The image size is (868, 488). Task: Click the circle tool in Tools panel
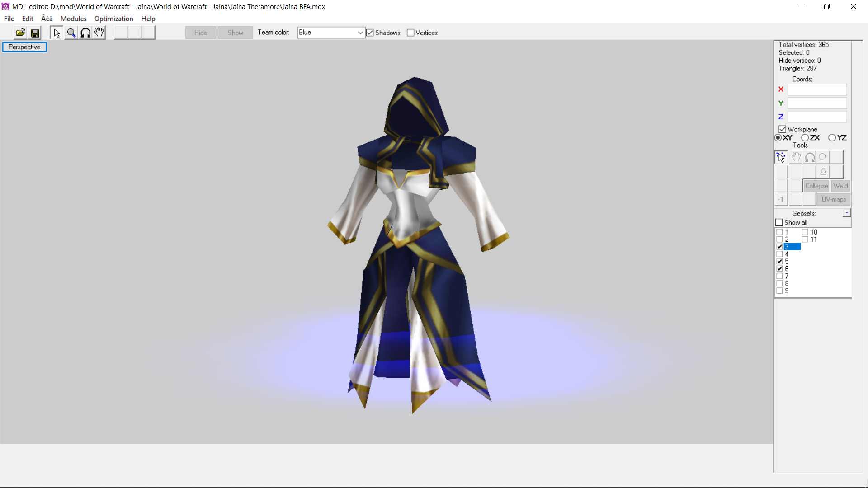(x=823, y=157)
